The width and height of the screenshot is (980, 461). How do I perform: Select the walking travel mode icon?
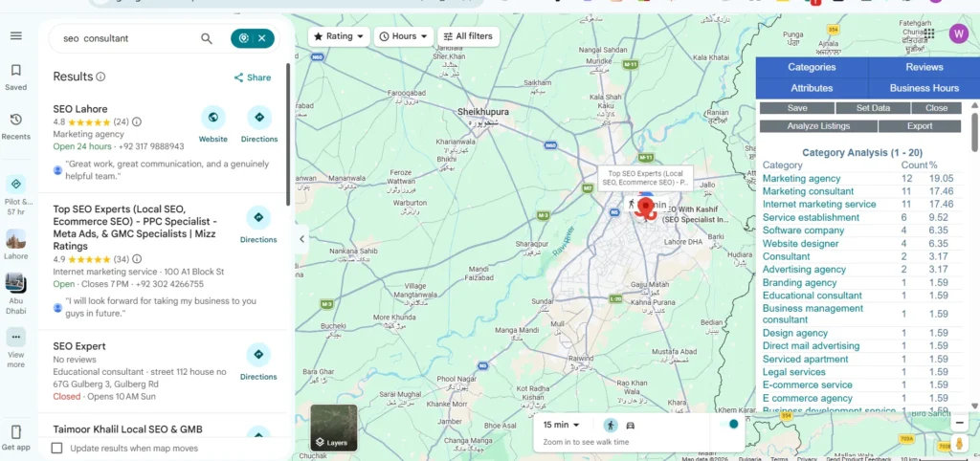point(610,426)
